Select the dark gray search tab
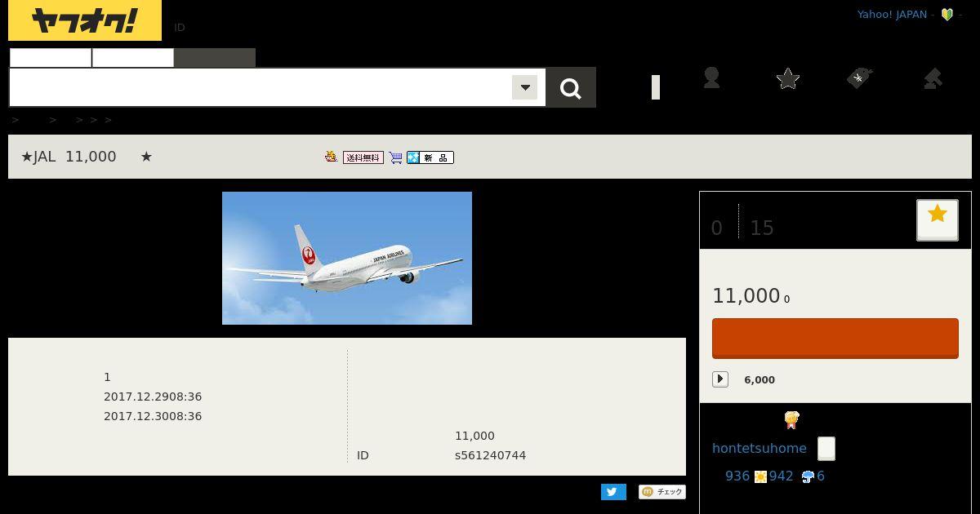 point(215,58)
